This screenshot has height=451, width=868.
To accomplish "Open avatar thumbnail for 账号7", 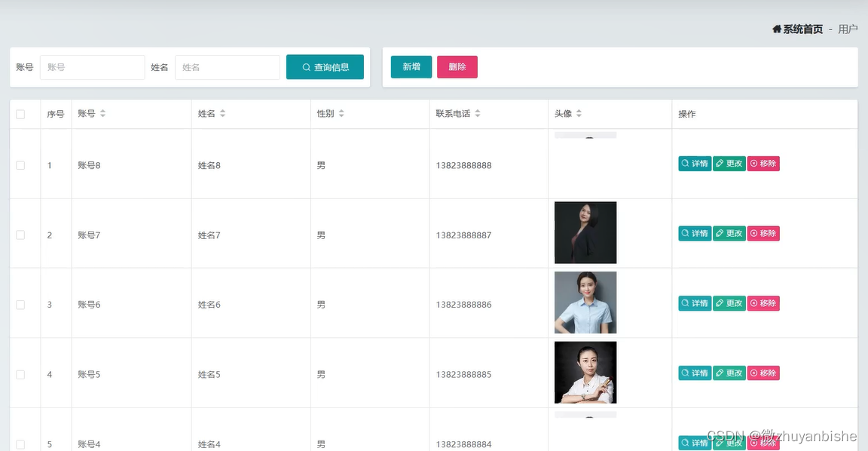I will tap(585, 233).
